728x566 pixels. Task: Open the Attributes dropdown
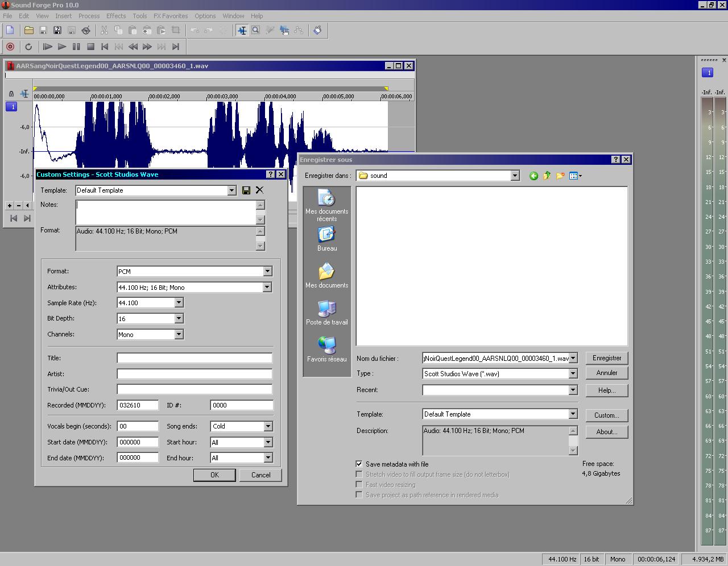pos(267,288)
